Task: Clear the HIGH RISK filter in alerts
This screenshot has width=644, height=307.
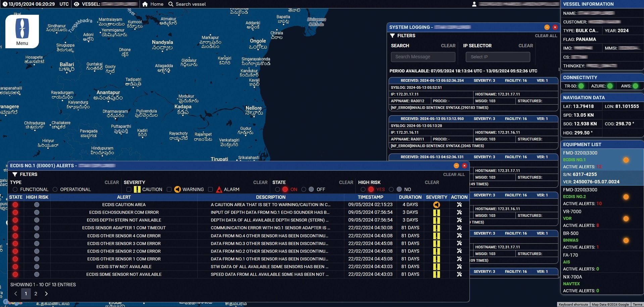Action: coord(432,182)
